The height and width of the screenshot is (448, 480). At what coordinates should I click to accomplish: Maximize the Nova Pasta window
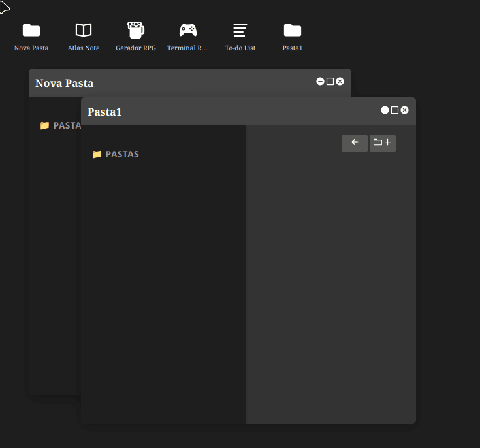coord(330,82)
